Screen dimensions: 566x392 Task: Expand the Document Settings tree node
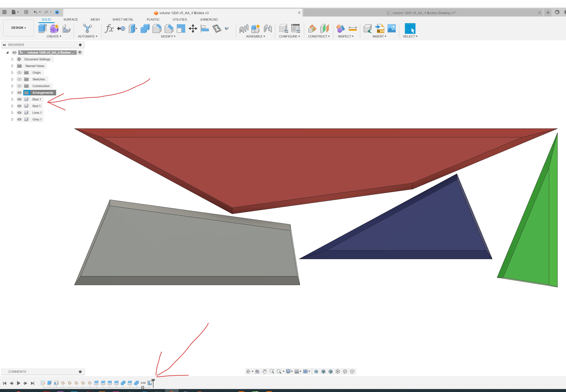point(12,59)
